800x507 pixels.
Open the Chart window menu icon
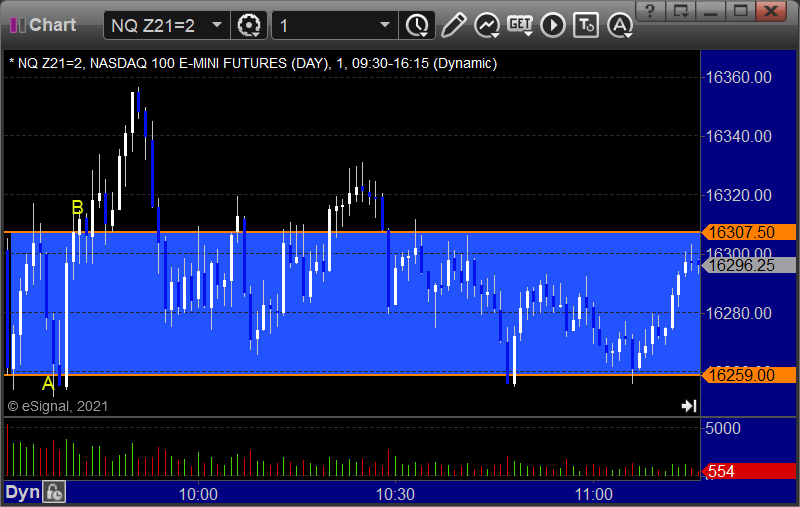click(x=18, y=24)
